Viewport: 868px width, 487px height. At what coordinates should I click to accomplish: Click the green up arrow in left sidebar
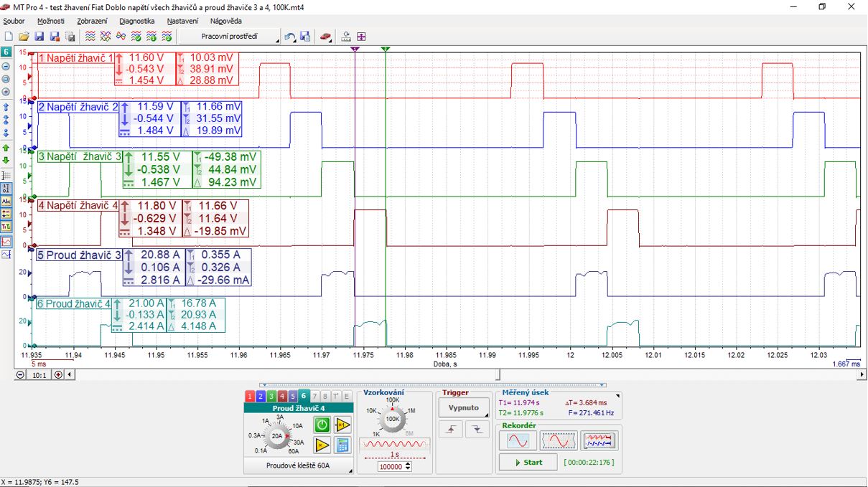coord(6,147)
